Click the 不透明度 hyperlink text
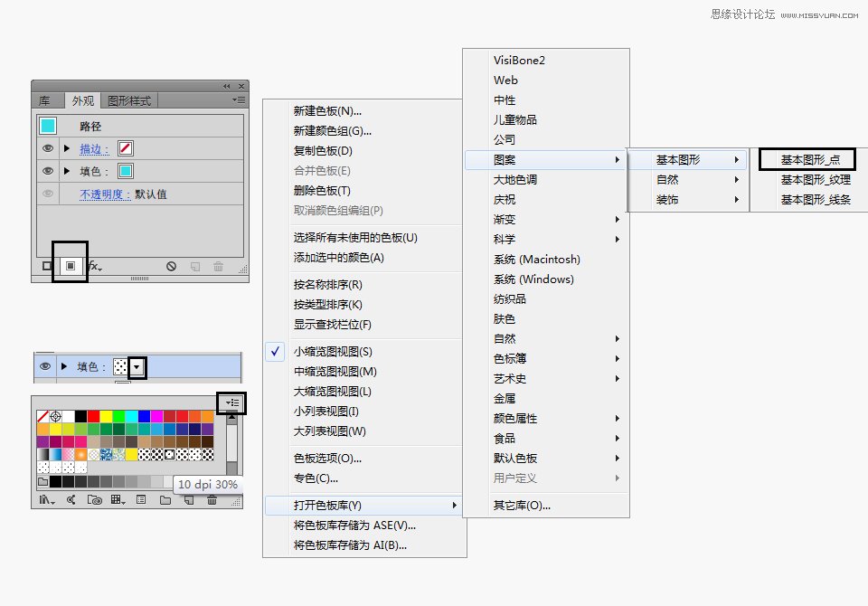This screenshot has height=606, width=868. 99,194
